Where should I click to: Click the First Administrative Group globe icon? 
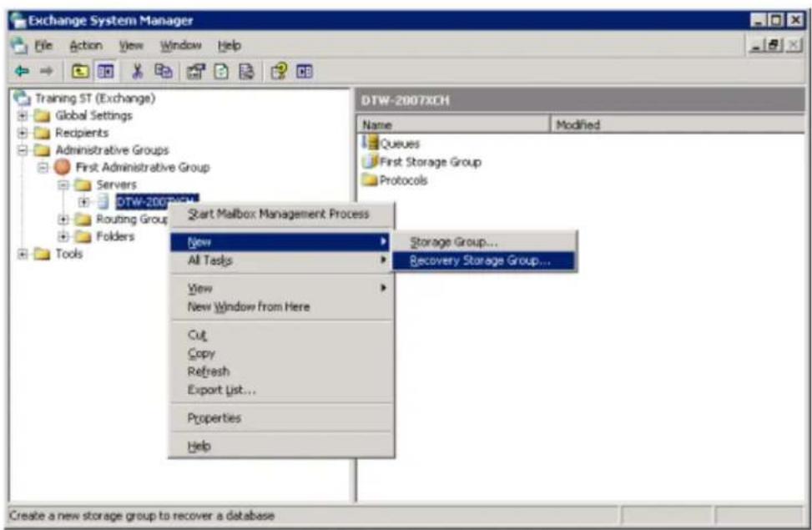(62, 167)
